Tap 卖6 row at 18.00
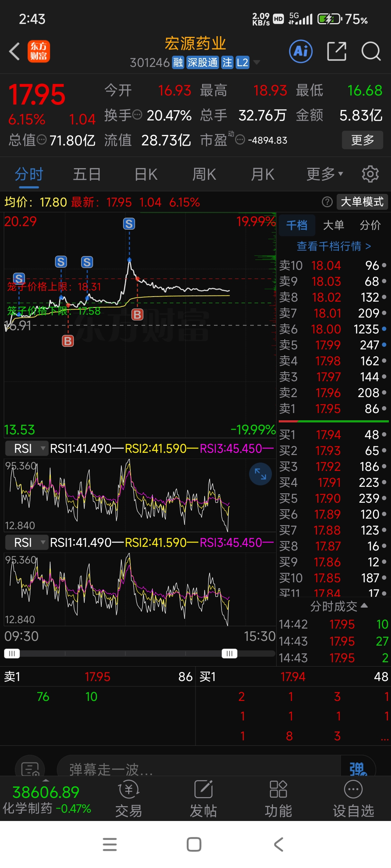The height and width of the screenshot is (868, 391). pyautogui.click(x=333, y=329)
